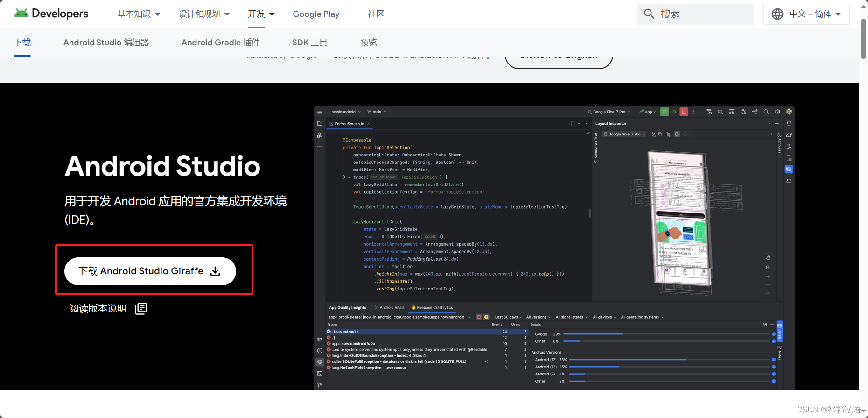
Task: Select the 下载 tab
Action: pyautogui.click(x=22, y=43)
